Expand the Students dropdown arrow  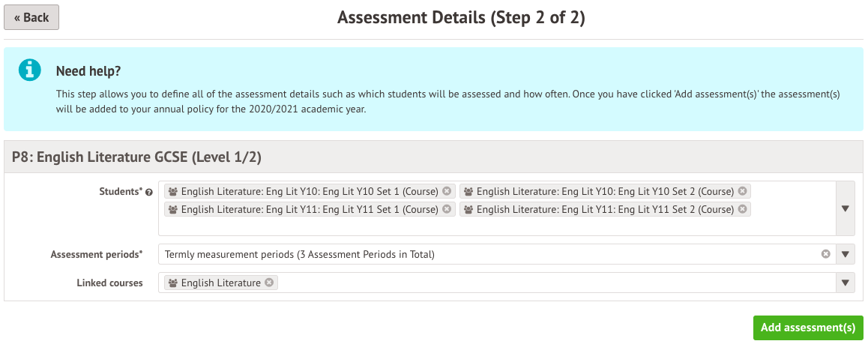[x=846, y=209]
